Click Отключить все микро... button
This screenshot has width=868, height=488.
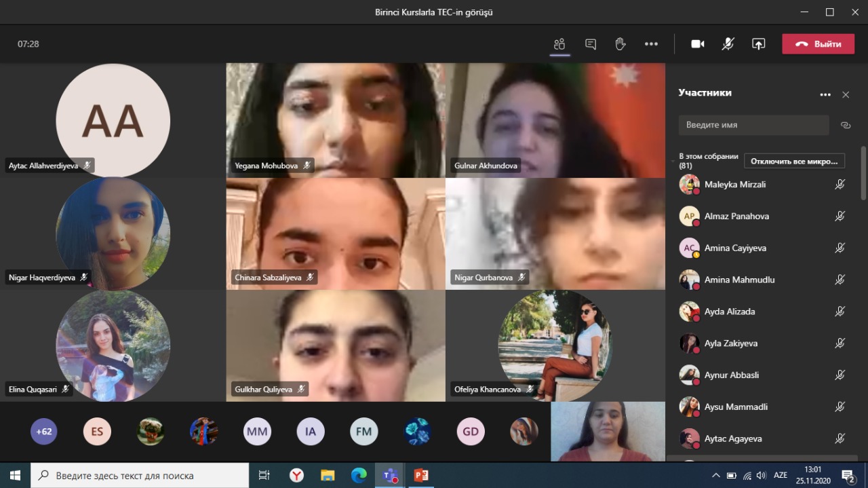(x=795, y=161)
